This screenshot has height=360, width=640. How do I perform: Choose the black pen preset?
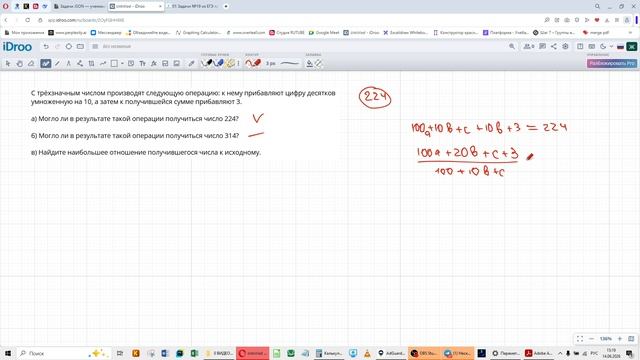[207, 63]
